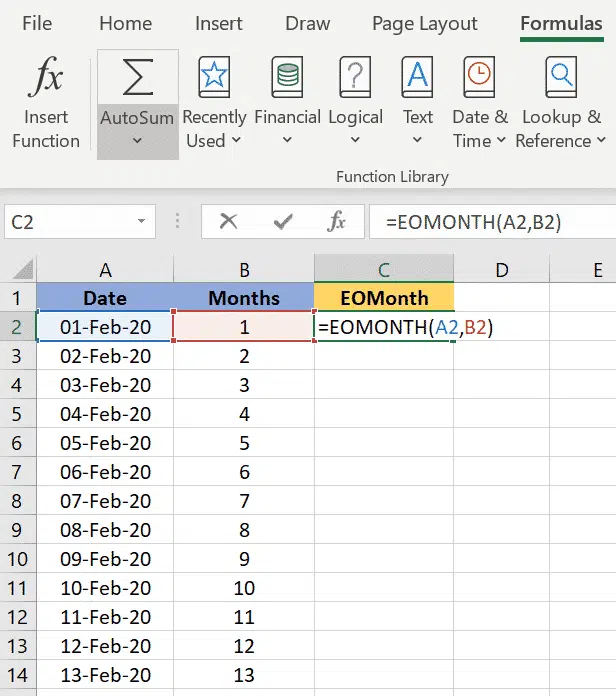
Task: Click empty cell C3 beside 02-Feb-20
Action: 384,356
